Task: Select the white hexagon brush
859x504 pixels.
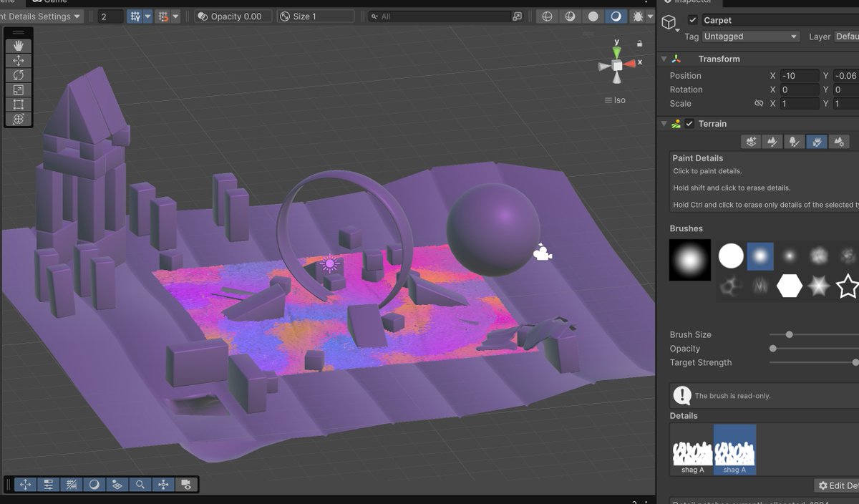Action: point(790,286)
